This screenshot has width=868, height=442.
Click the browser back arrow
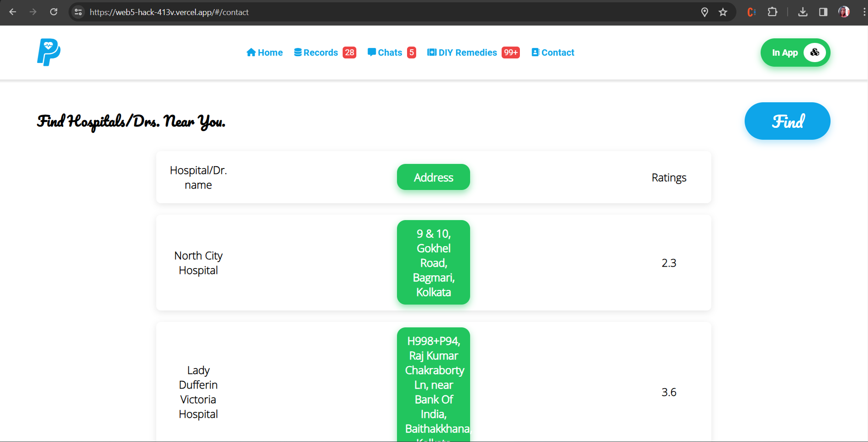(13, 12)
